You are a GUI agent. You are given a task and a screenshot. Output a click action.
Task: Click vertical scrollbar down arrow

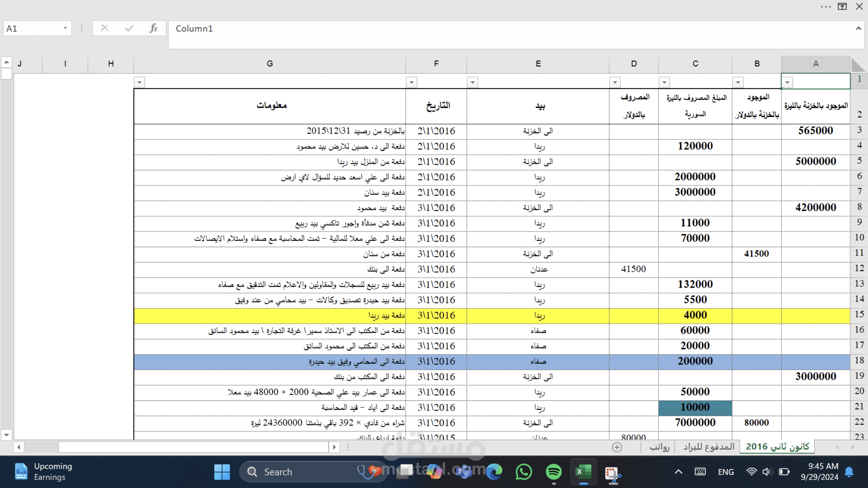click(x=6, y=435)
